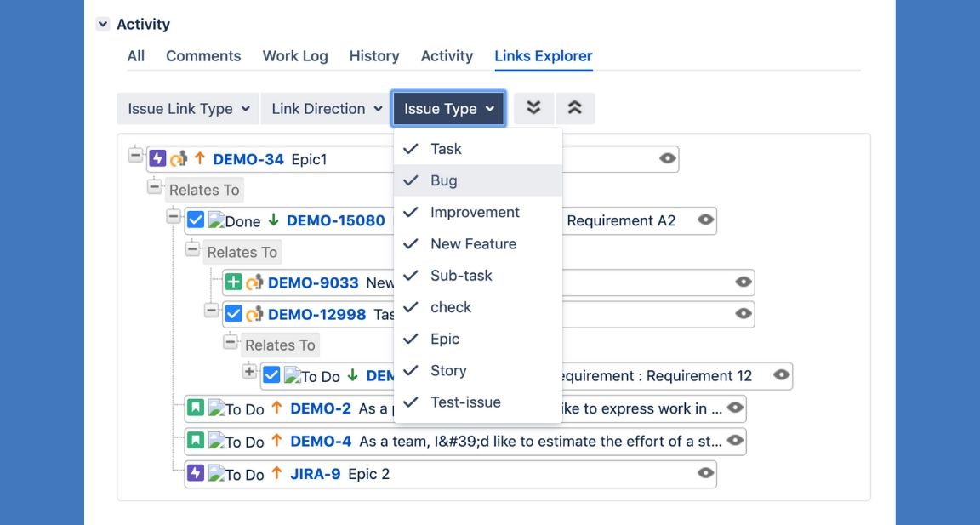This screenshot has width=980, height=525.
Task: Open the Issue Link Type dropdown
Action: click(188, 109)
